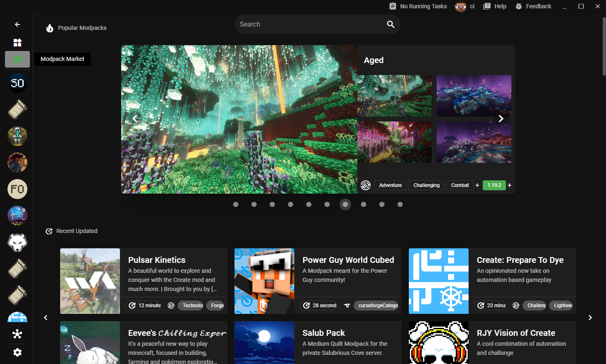Open settings gear in the sidebar

17,352
